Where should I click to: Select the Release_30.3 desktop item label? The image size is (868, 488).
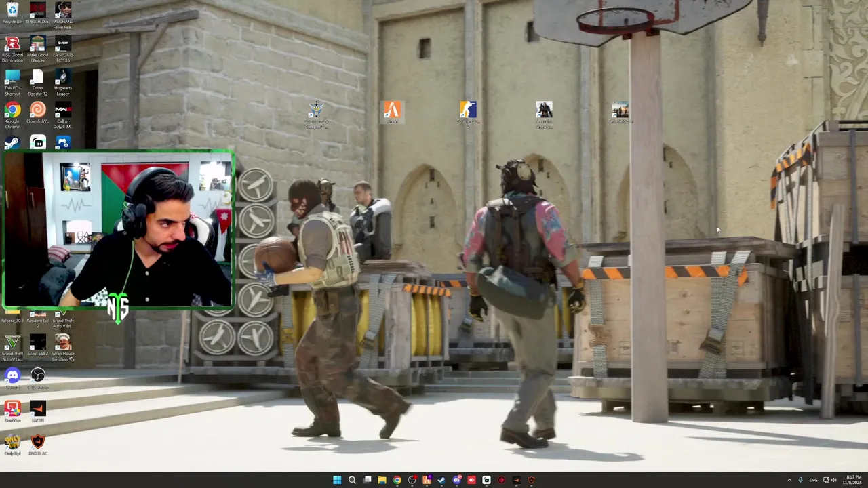coord(12,321)
